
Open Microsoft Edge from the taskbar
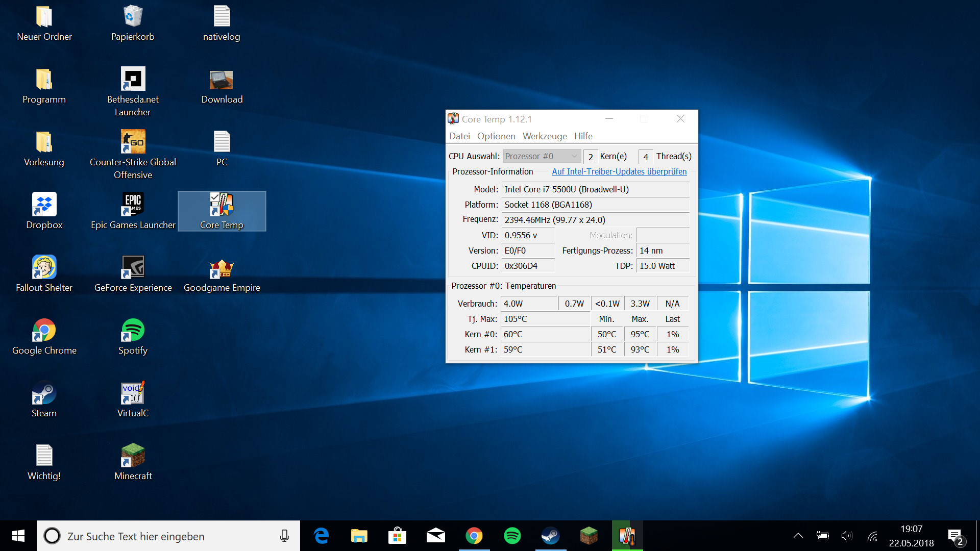[321, 536]
